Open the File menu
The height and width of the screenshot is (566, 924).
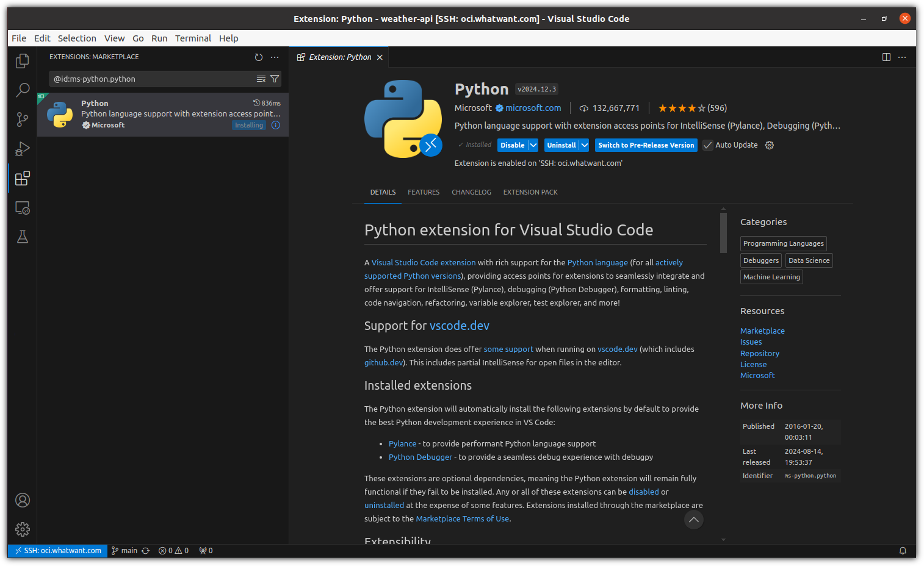tap(19, 38)
